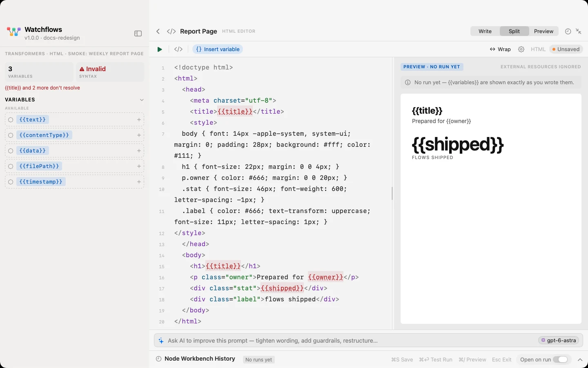Select the {{data}} radio circle
This screenshot has width=588, height=368.
click(11, 151)
